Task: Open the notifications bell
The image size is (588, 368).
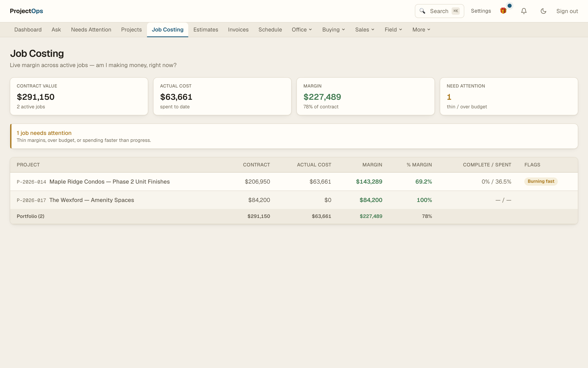Action: 524,11
